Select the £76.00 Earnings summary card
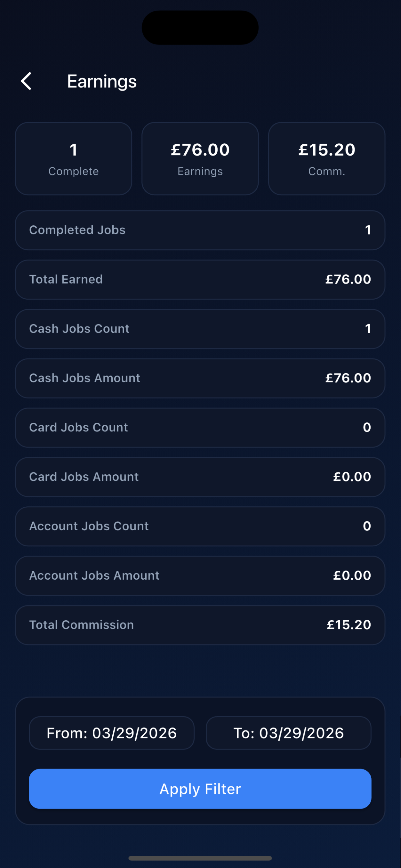 pyautogui.click(x=200, y=159)
